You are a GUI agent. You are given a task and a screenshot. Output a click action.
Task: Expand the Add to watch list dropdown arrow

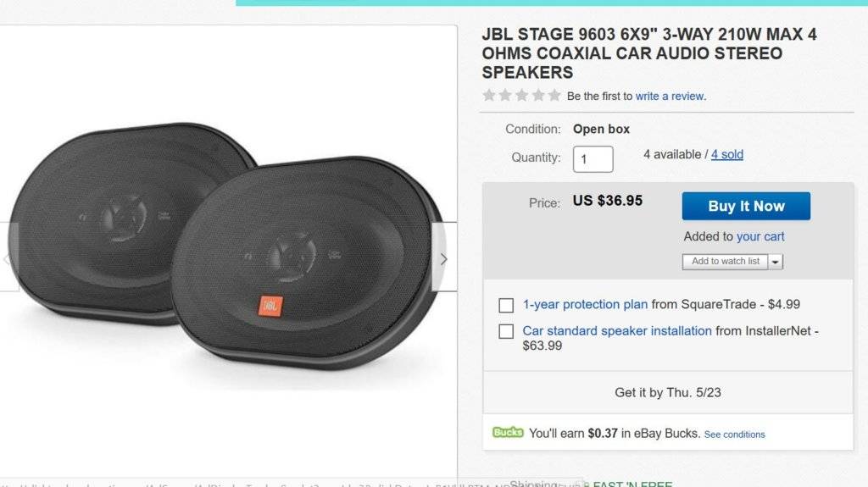(775, 263)
